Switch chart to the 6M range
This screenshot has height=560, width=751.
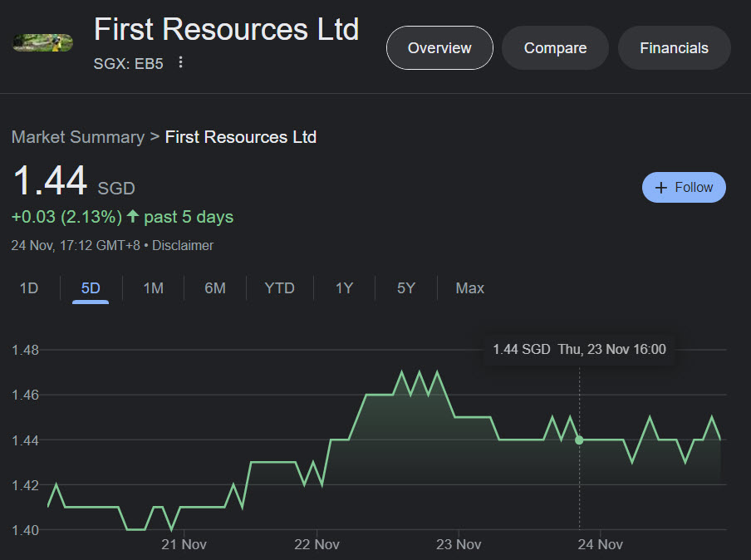tap(215, 288)
